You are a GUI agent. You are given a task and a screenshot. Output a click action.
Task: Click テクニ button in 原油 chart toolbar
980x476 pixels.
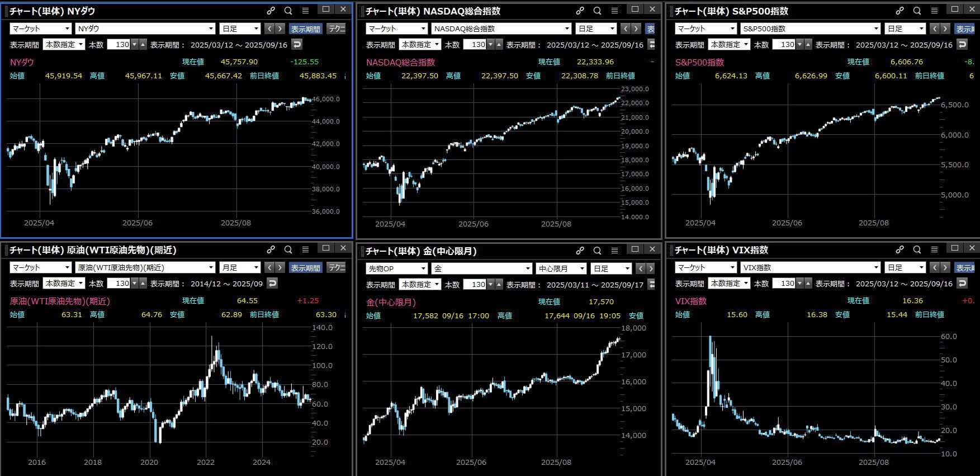tap(337, 268)
